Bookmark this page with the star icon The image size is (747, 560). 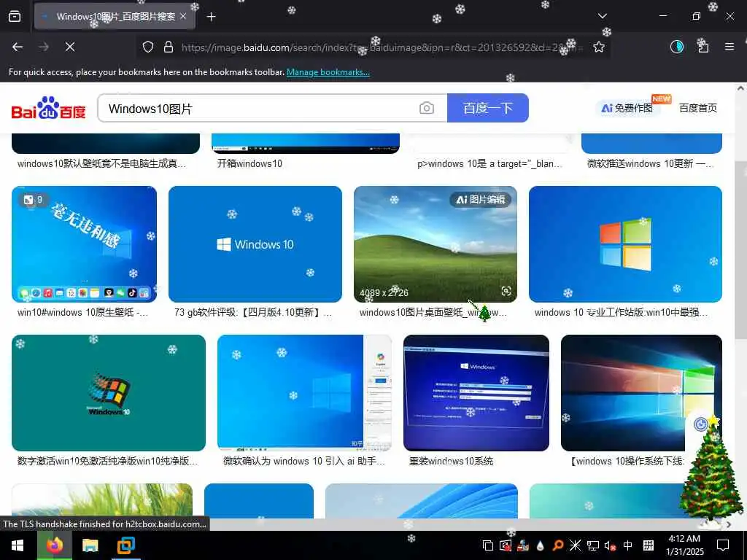(599, 47)
